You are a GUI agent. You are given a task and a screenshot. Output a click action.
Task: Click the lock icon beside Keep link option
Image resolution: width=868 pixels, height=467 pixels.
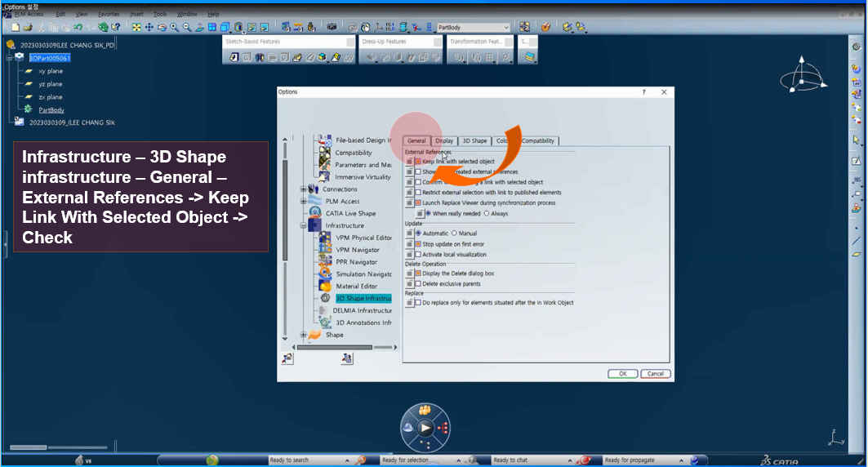click(409, 162)
